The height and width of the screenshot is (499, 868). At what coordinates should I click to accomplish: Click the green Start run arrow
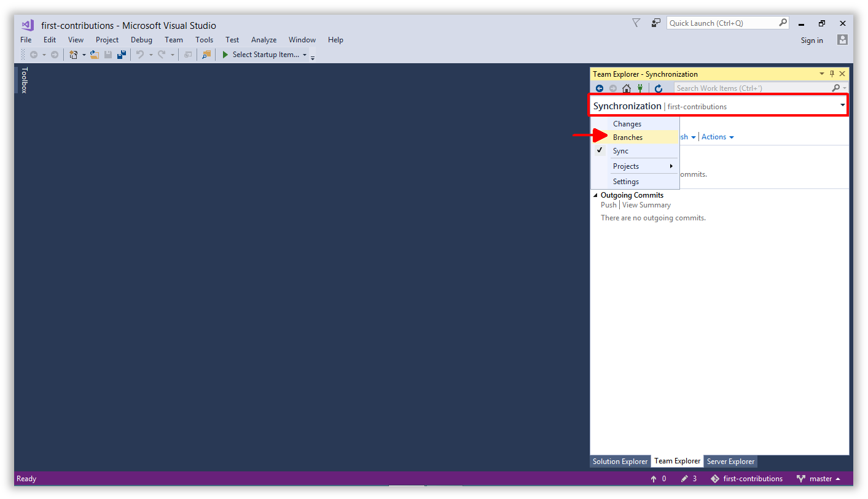pos(225,55)
